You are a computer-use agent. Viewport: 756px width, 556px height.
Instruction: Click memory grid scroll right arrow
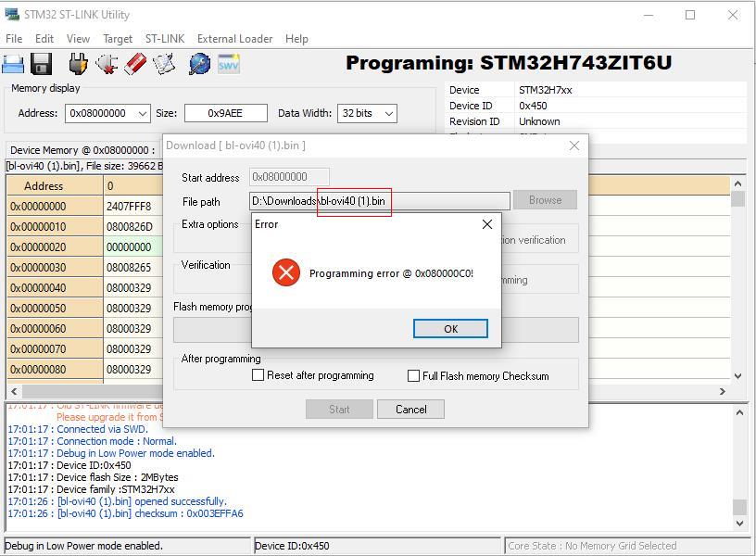(723, 391)
